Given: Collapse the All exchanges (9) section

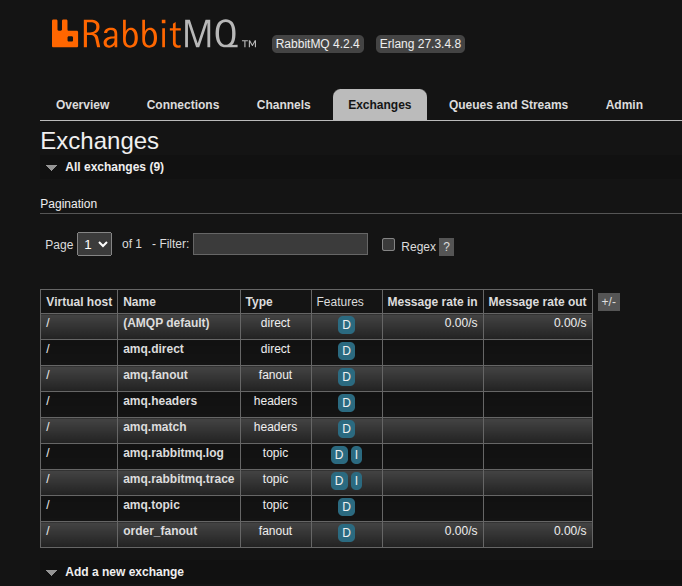Looking at the screenshot, I should (x=105, y=167).
